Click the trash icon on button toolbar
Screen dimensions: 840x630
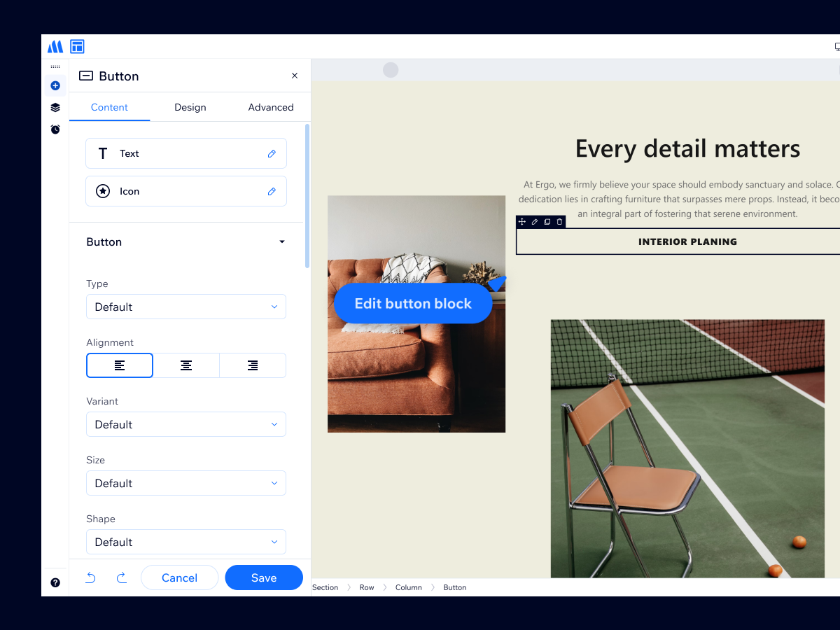click(559, 222)
